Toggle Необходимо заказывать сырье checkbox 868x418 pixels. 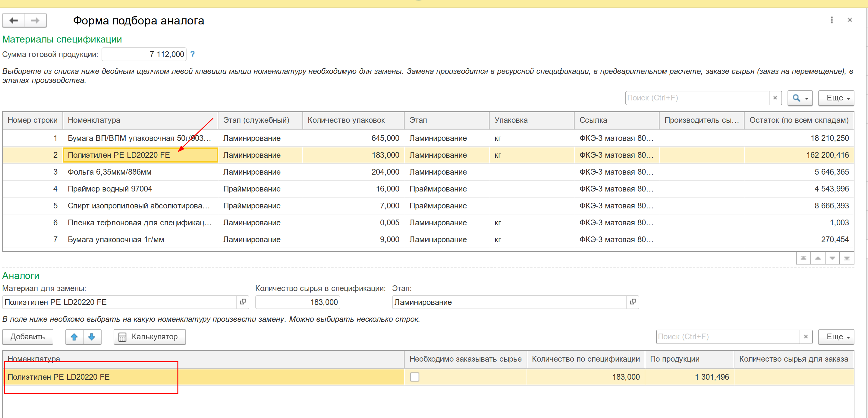(x=414, y=377)
